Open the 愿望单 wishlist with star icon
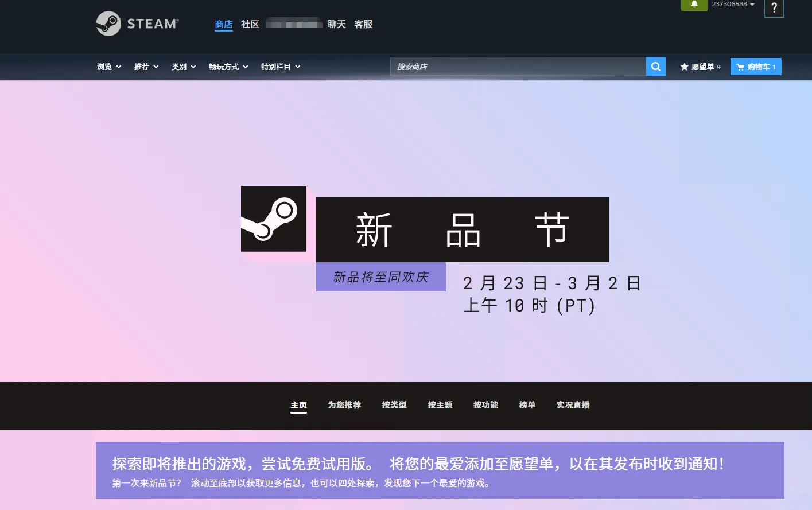The width and height of the screenshot is (812, 510). 700,67
